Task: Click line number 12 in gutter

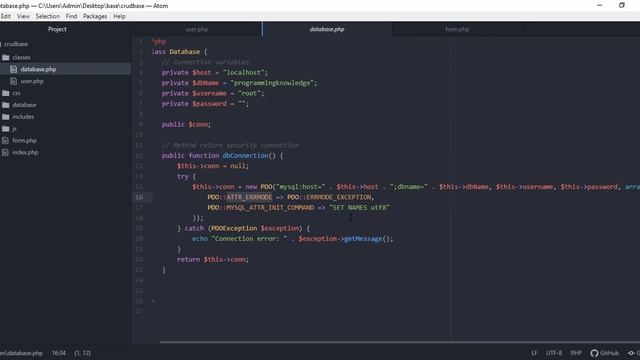Action: click(139, 156)
